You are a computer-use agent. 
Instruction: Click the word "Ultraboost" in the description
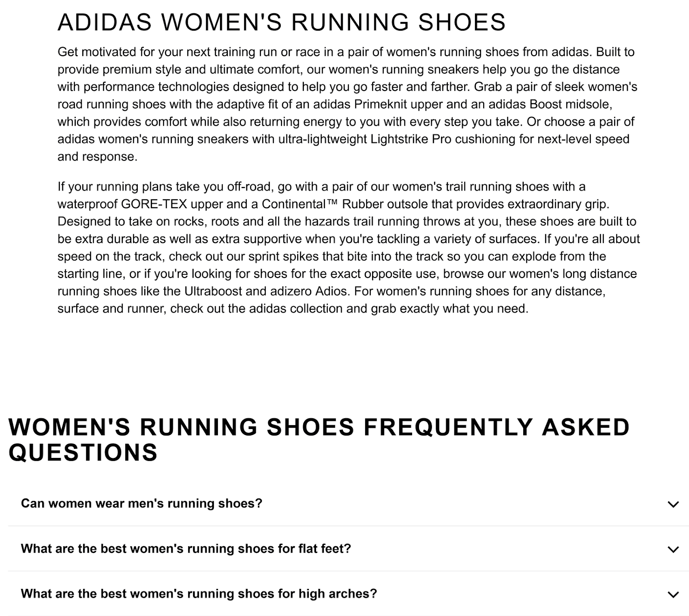coord(210,292)
